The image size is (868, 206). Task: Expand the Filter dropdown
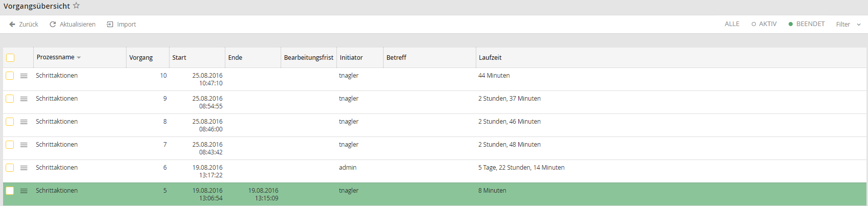848,24
